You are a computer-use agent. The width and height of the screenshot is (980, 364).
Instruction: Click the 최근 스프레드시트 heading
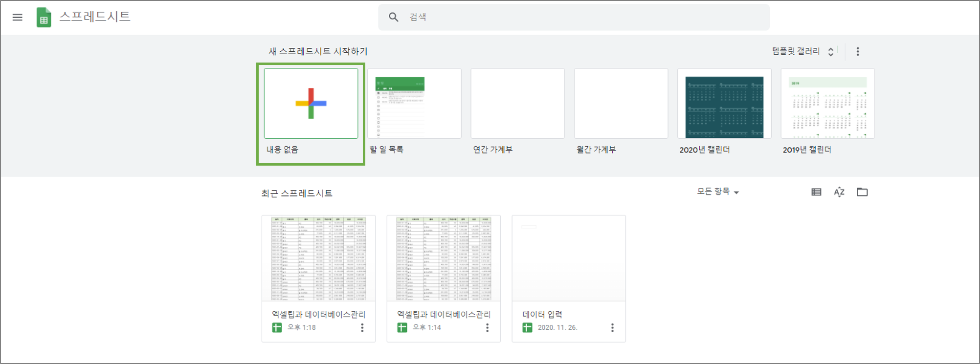pos(297,193)
